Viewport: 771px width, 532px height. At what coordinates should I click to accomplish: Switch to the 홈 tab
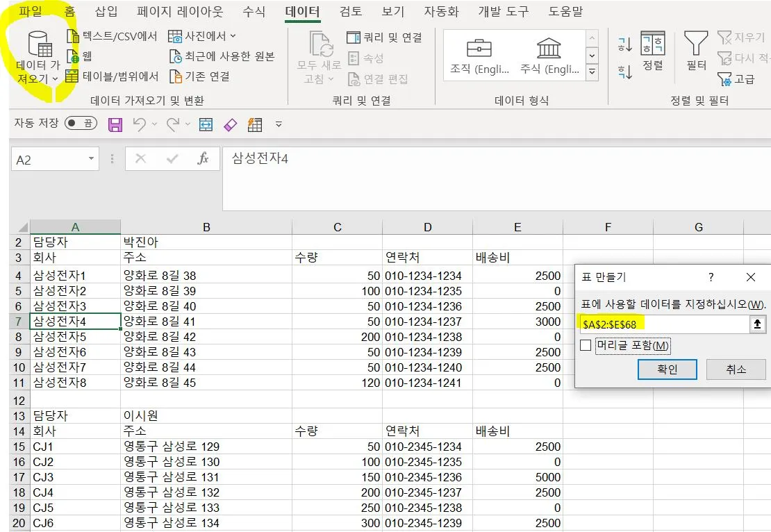coord(70,11)
